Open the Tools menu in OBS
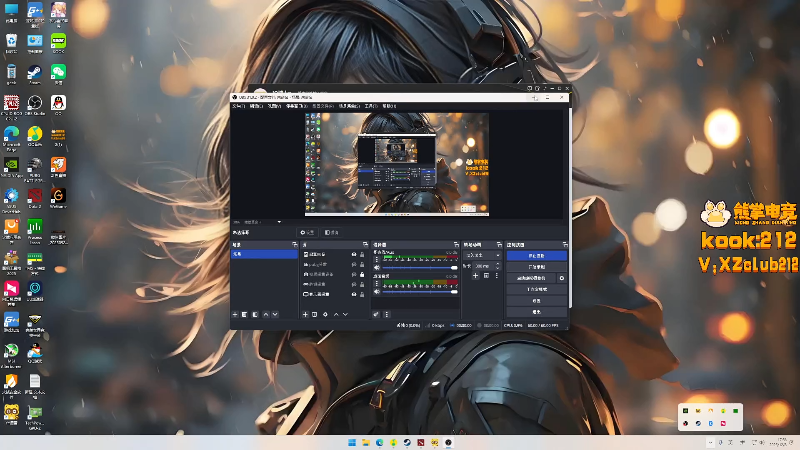800x450 pixels. pyautogui.click(x=371, y=106)
